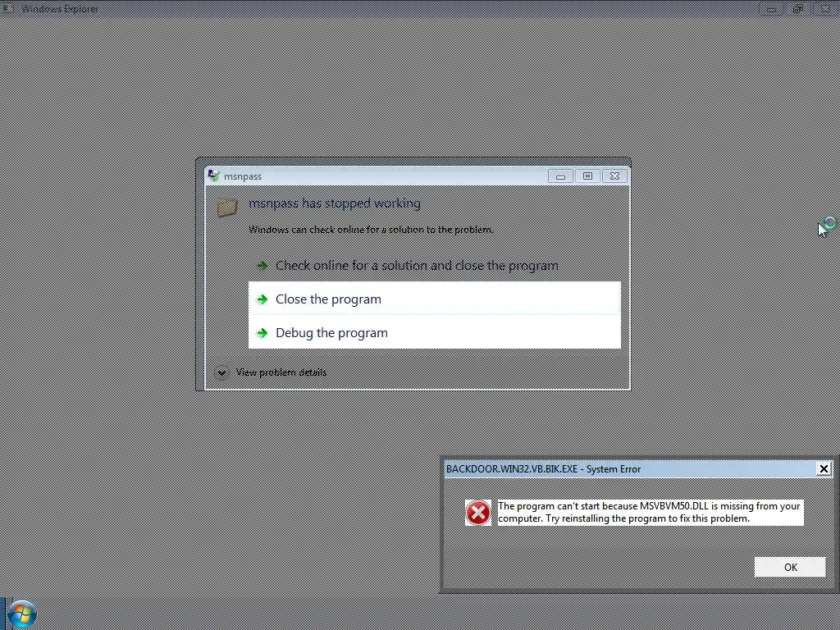Choose 'Close the program' option
840x630 pixels.
click(435, 299)
